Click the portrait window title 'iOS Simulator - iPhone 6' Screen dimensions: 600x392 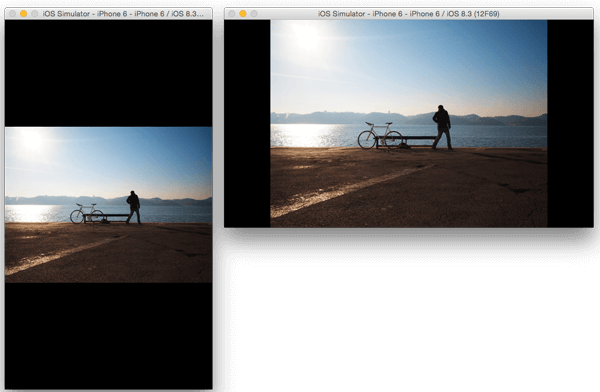(x=123, y=14)
